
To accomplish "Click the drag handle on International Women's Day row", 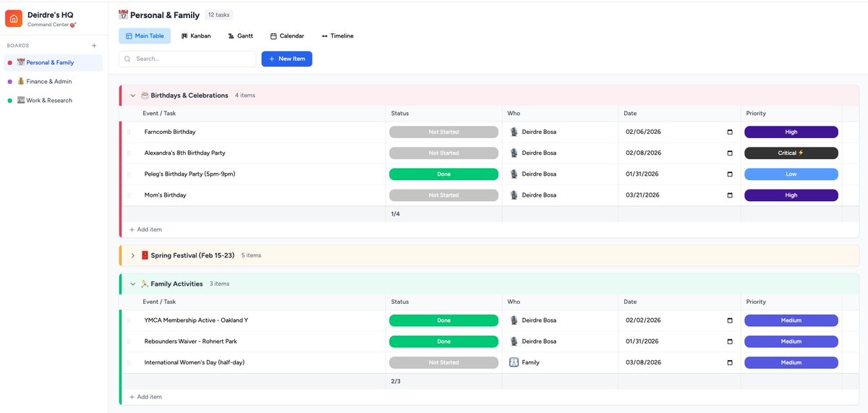I will [x=129, y=362].
